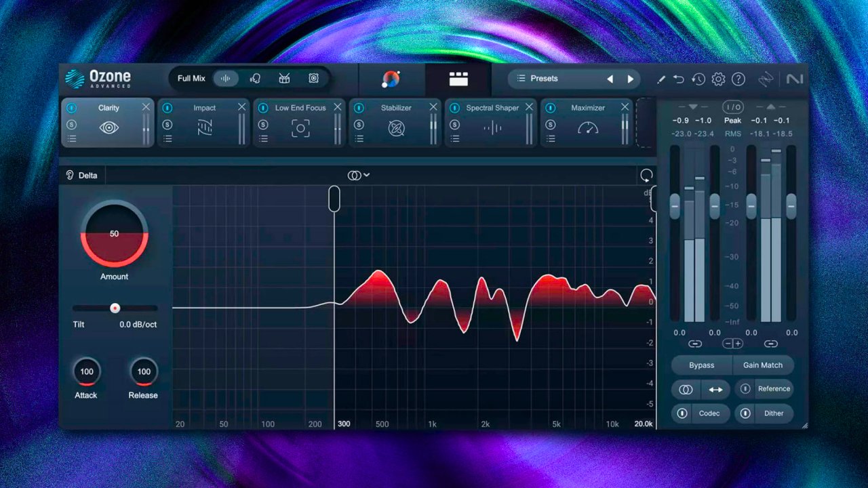Click the 300 Hz crossover handle
This screenshot has width=868, height=488.
tap(334, 199)
